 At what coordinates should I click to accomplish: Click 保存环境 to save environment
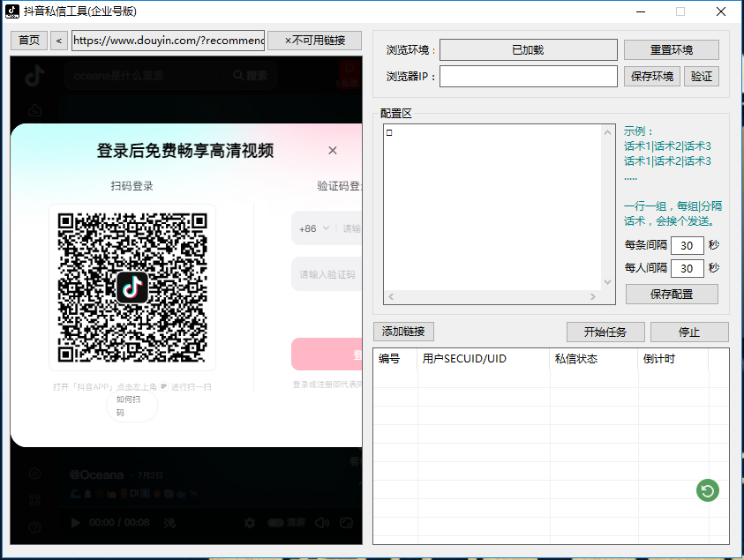[652, 77]
